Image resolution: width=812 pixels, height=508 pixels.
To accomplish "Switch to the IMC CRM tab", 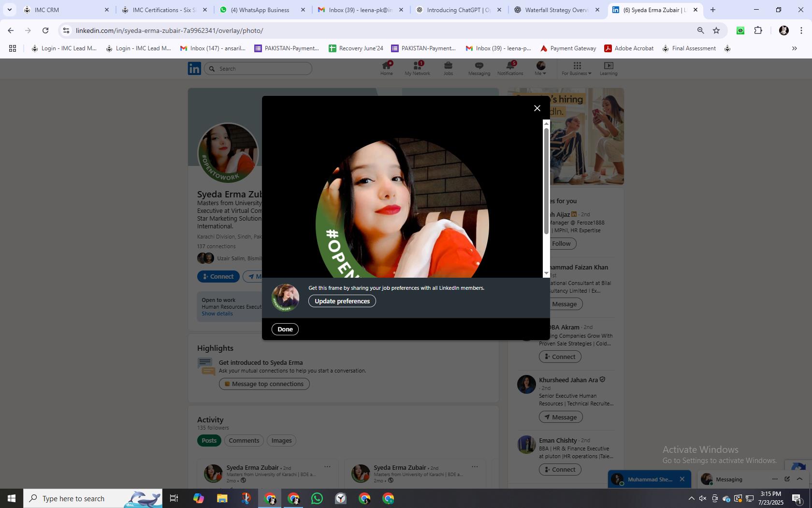I will click(x=66, y=10).
